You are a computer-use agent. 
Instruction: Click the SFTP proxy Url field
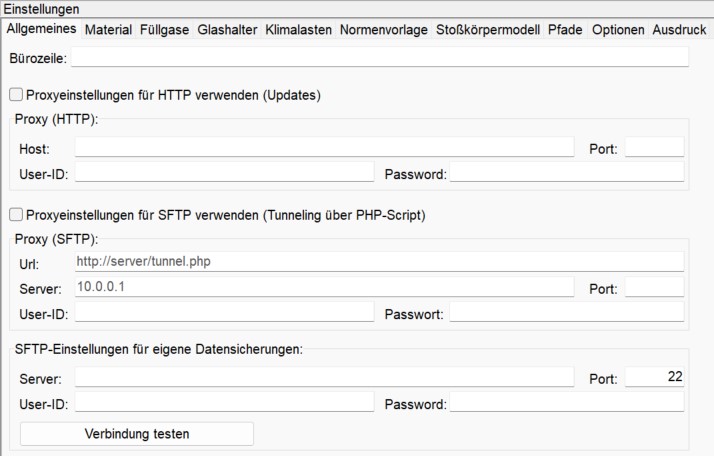click(x=379, y=262)
